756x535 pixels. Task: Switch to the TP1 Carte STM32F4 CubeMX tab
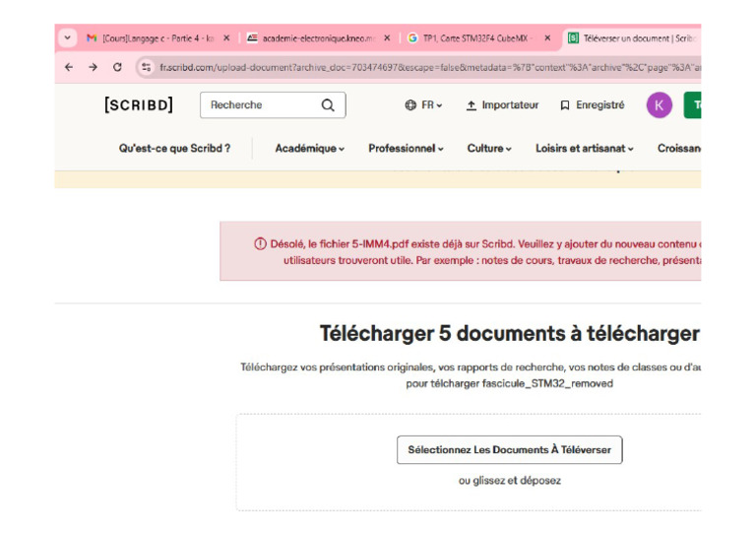[477, 38]
